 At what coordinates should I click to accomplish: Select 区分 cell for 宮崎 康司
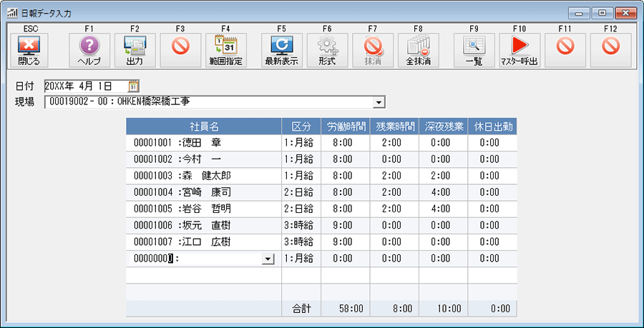coord(301,192)
